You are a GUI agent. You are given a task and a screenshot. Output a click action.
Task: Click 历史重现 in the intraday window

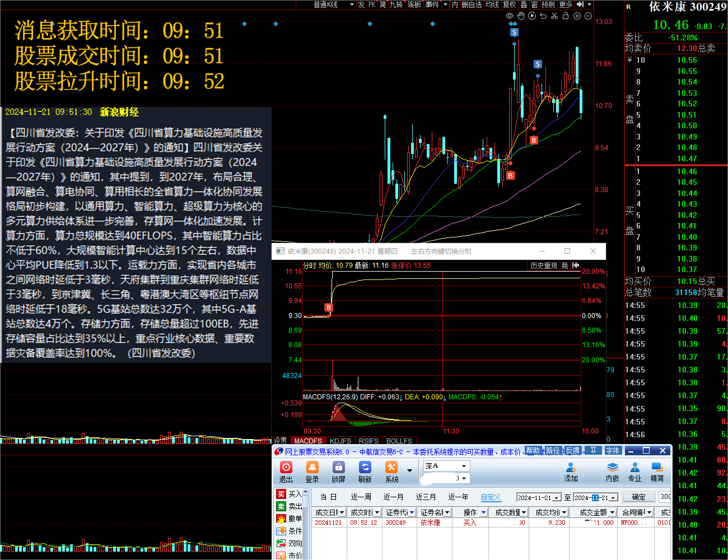click(544, 265)
